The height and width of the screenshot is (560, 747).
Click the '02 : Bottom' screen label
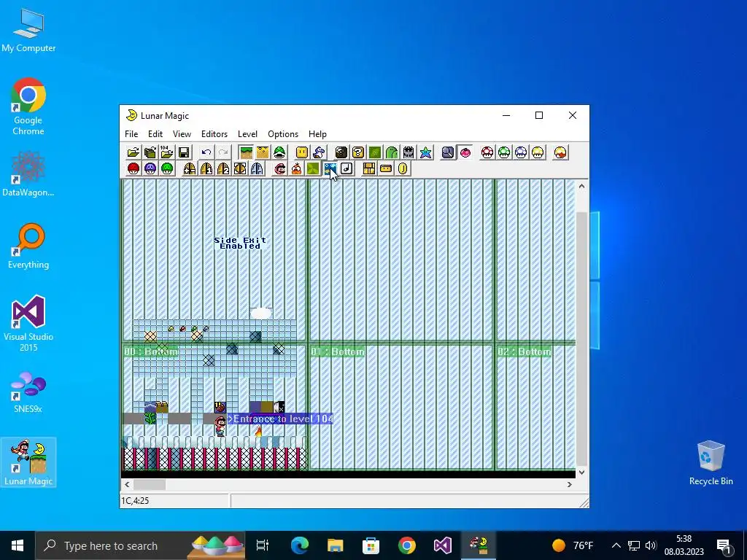pyautogui.click(x=524, y=352)
